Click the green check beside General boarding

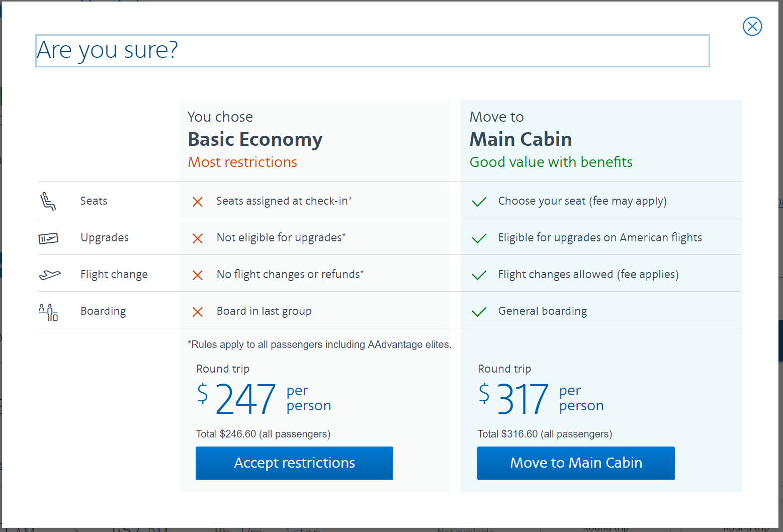pyautogui.click(x=479, y=312)
